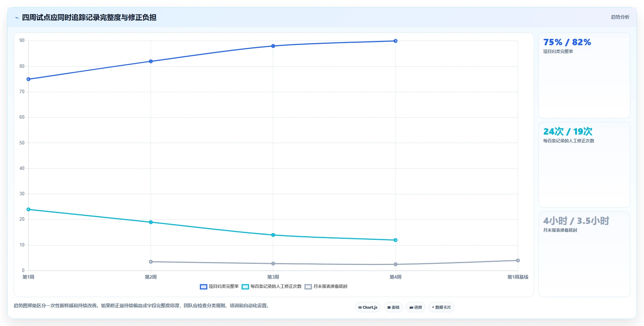Click the 第1周 cyan data point

(29, 209)
